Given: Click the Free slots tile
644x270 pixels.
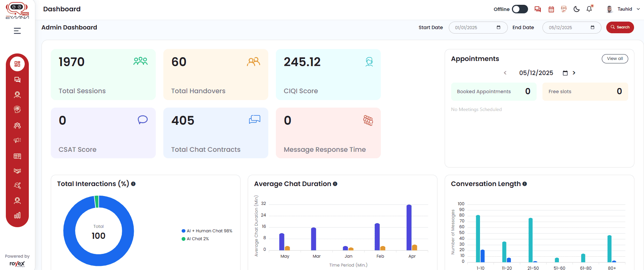Looking at the screenshot, I should pos(585,91).
